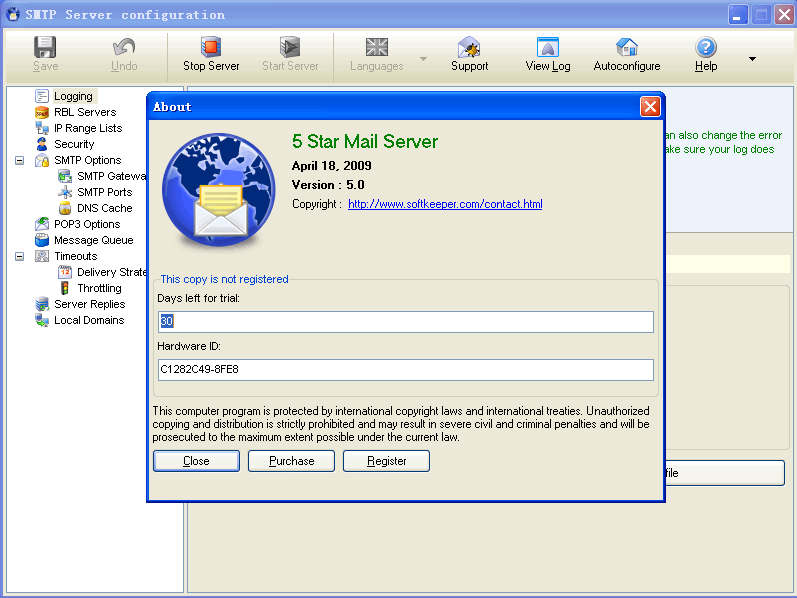Open the toolbar overflow arrow after Help
This screenshot has height=598, width=797.
(x=752, y=59)
